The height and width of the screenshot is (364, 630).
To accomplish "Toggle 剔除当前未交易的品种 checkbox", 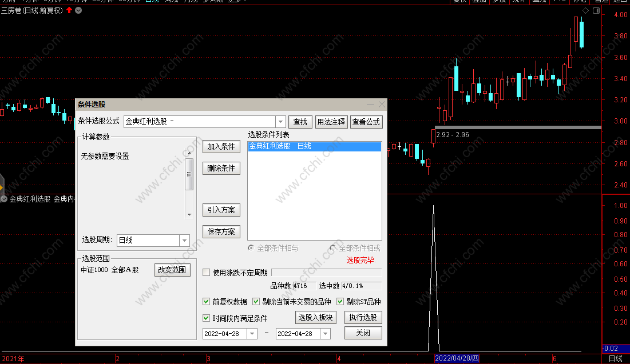I will (256, 301).
